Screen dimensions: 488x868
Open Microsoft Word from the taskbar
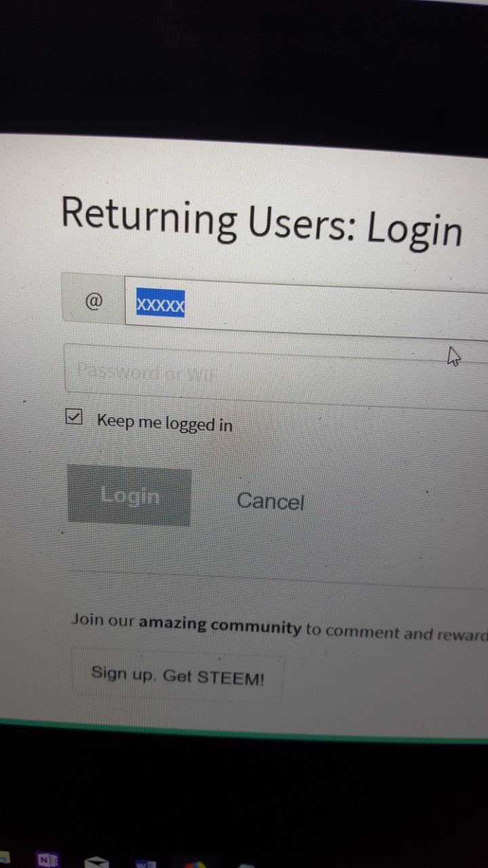click(145, 863)
